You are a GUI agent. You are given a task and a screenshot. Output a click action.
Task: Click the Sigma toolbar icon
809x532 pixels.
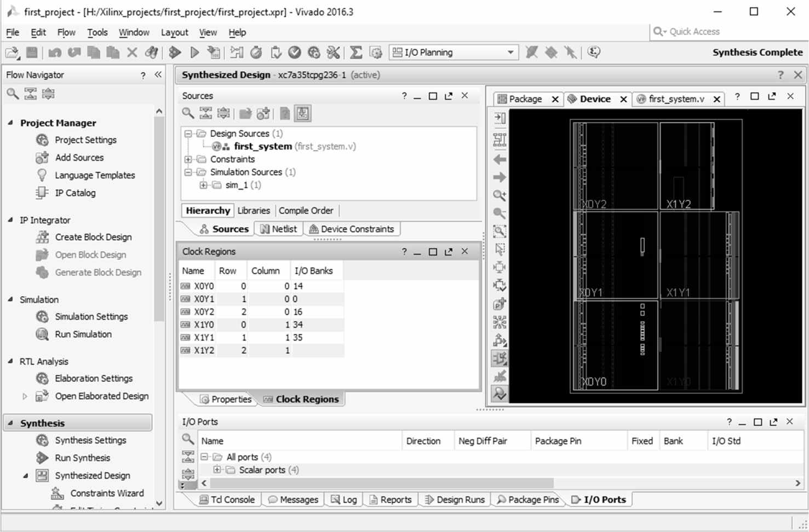click(356, 53)
